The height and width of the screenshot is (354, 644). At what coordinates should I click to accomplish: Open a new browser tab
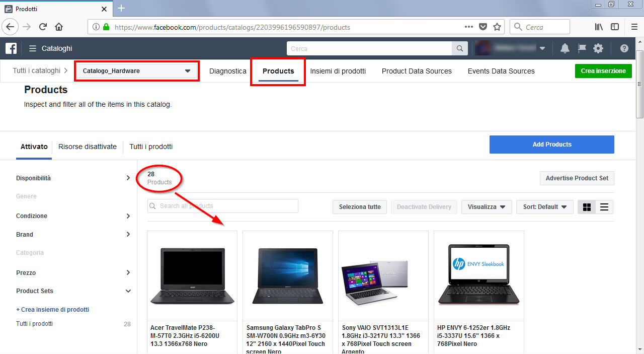point(121,8)
